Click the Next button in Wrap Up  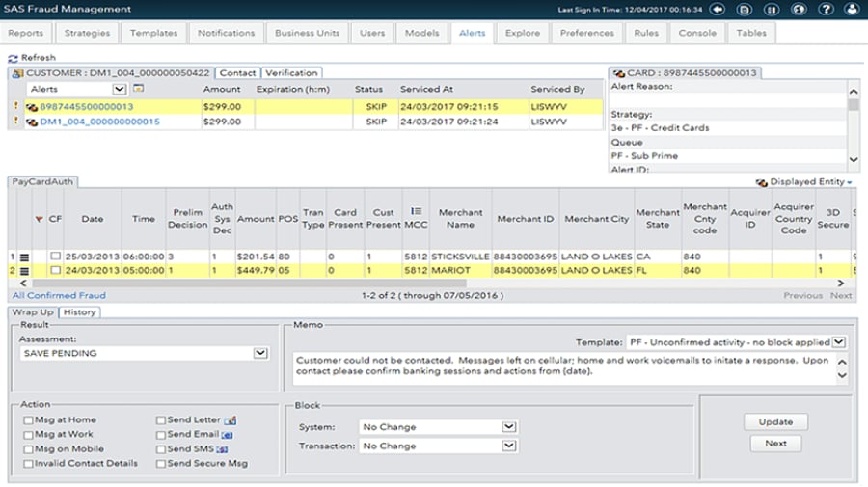(775, 444)
